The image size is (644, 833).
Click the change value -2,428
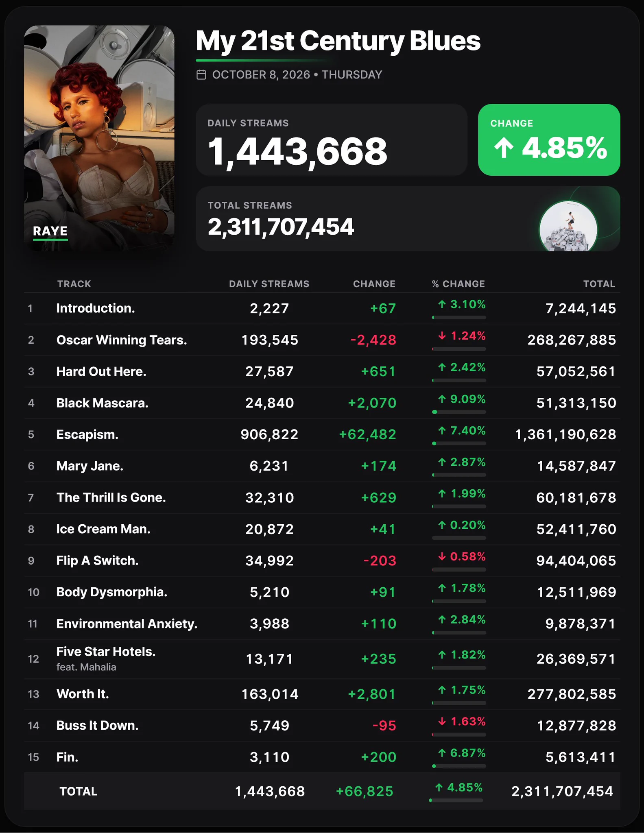coord(373,340)
